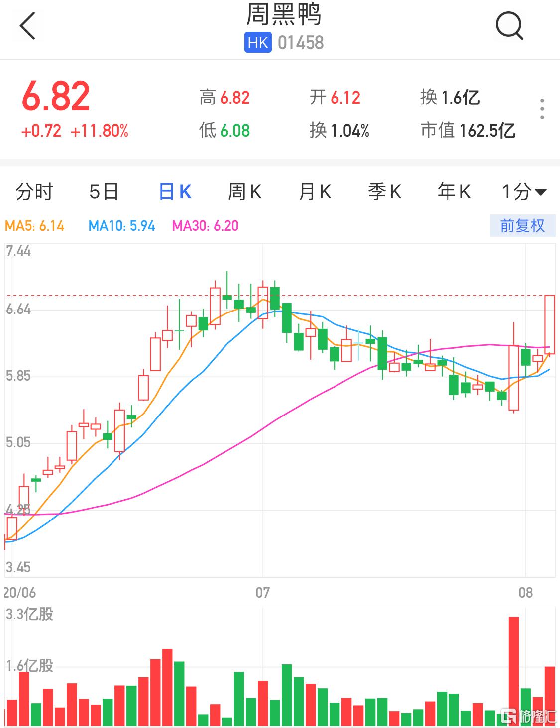Screen dimensions: 560x728
Task: Click the latest red candlestick
Action: [550, 324]
